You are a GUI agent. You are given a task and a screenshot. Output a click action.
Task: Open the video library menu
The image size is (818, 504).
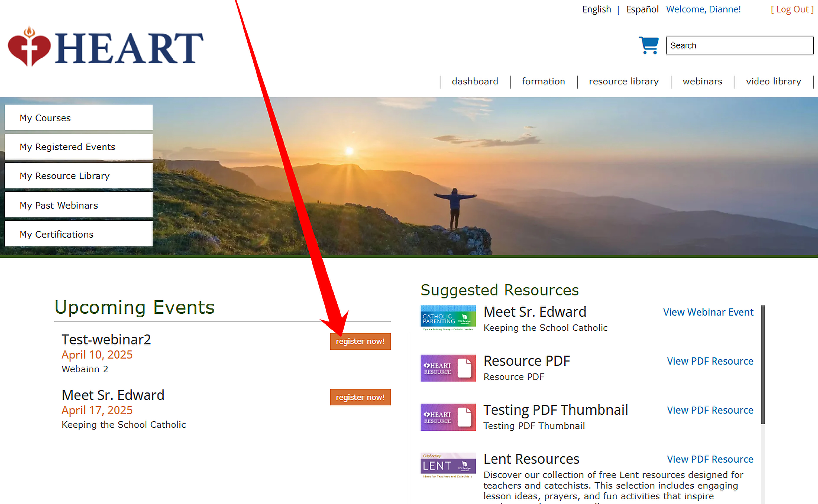[773, 81]
